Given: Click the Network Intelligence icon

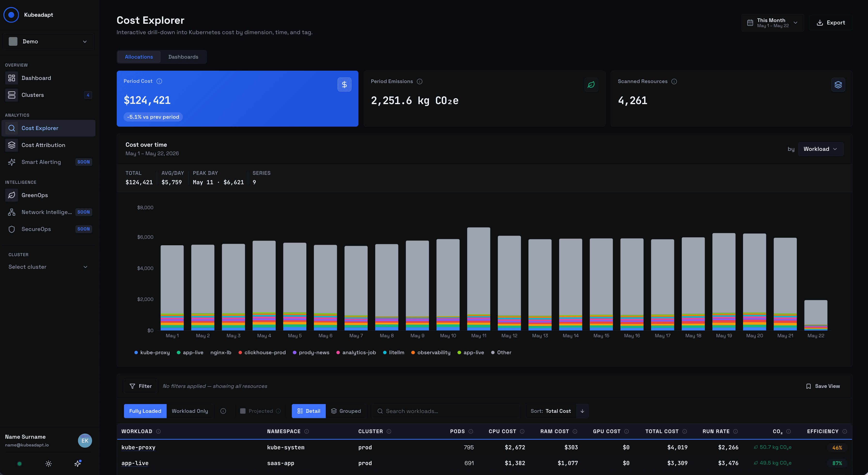Looking at the screenshot, I should click(x=11, y=212).
